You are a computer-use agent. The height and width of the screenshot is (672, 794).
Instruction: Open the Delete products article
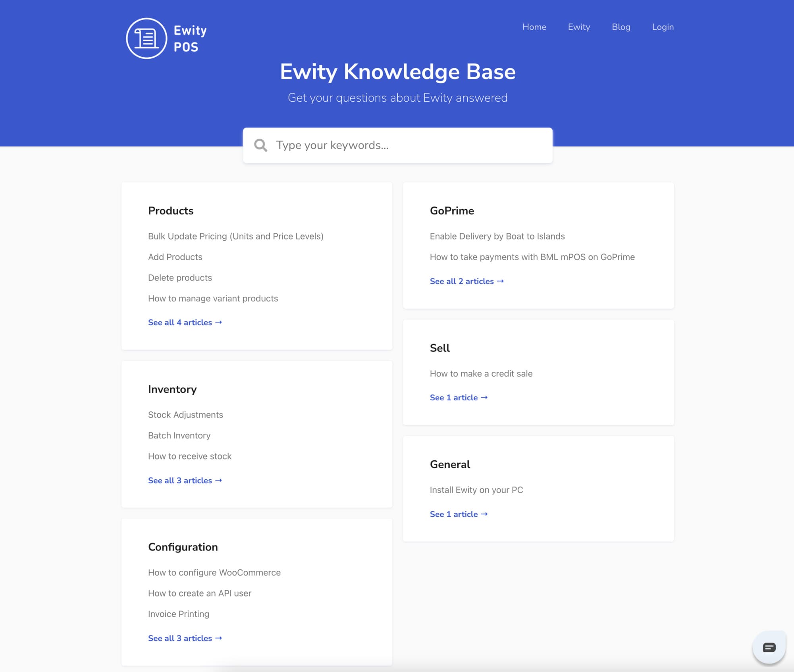(x=180, y=278)
